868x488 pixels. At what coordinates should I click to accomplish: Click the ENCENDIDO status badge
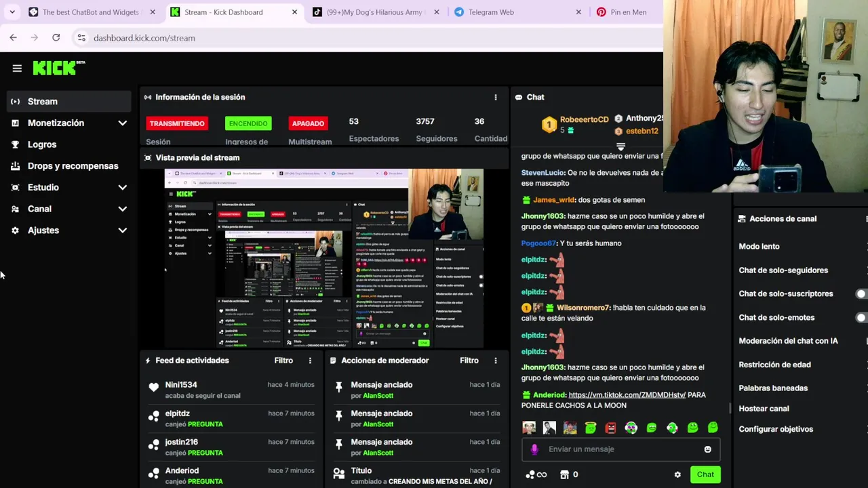(248, 123)
